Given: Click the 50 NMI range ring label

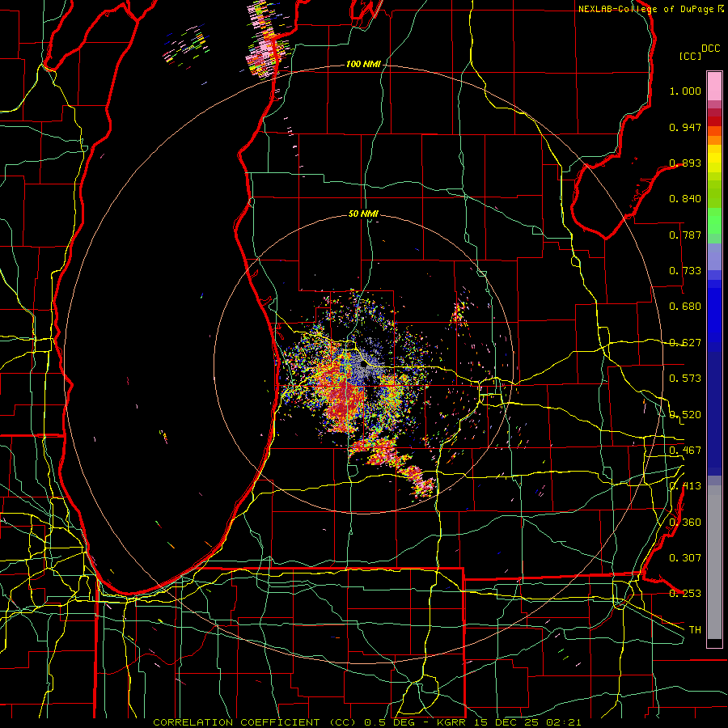Looking at the screenshot, I should point(363,214).
